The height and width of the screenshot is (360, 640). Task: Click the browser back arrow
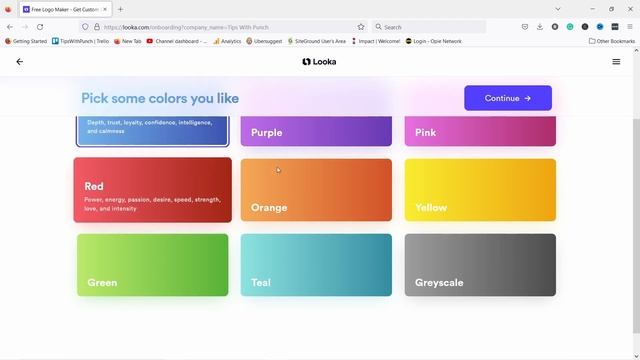point(10,27)
